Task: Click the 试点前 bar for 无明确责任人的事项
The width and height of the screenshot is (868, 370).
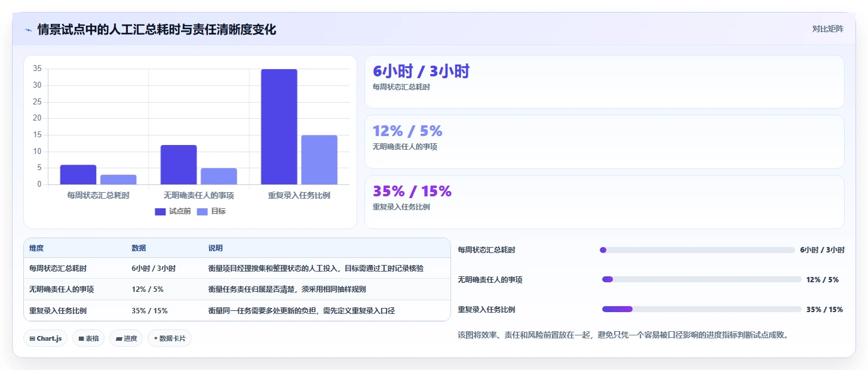Action: coord(179,165)
